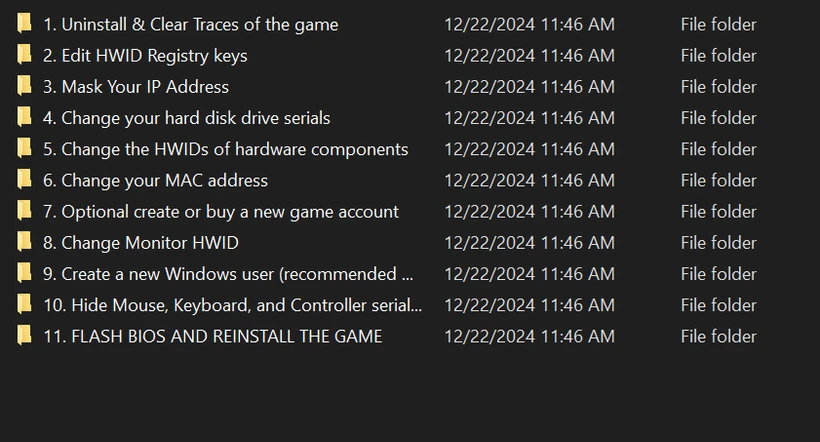
Task: Select '10. Hide Mouse, Keyboard, and Controller' folder name
Action: tap(233, 305)
